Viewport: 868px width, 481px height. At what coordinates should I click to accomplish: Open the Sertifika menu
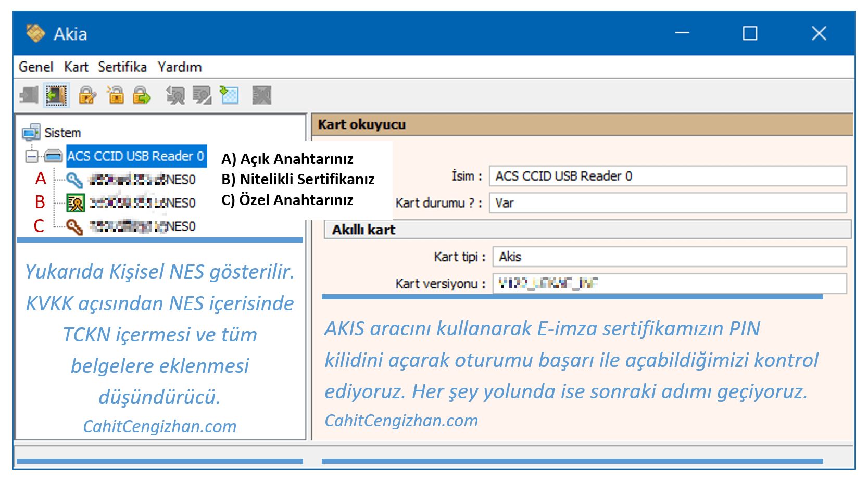click(x=122, y=67)
